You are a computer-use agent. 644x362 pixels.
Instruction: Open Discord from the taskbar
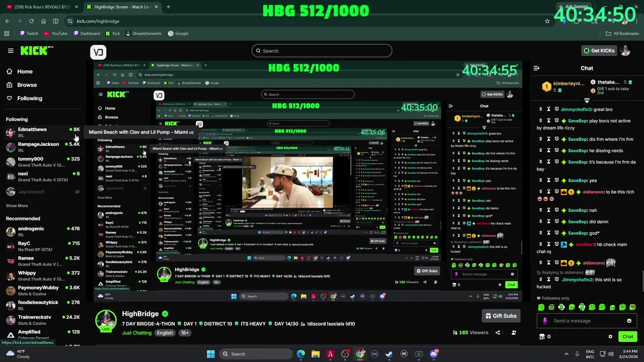(x=434, y=354)
